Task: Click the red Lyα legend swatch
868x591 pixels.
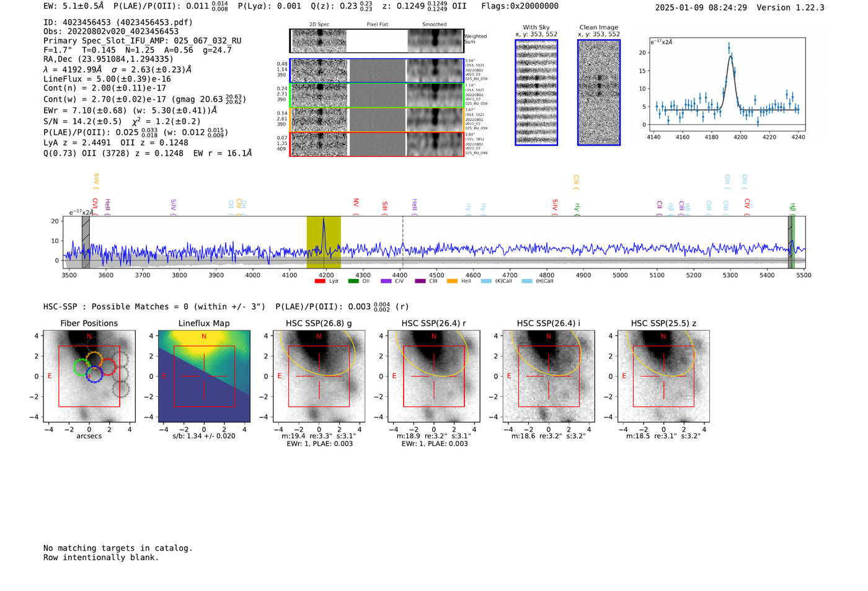Action: click(320, 282)
